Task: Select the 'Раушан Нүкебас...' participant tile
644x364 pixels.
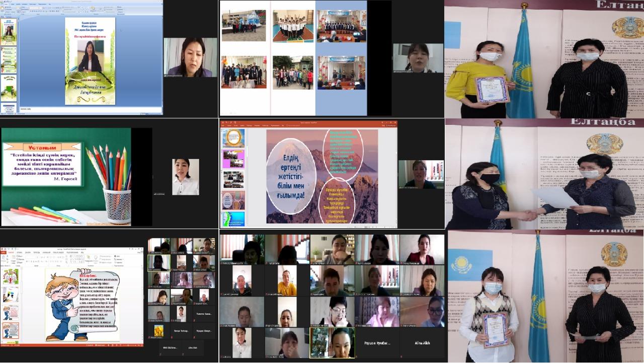Action: 377,343
